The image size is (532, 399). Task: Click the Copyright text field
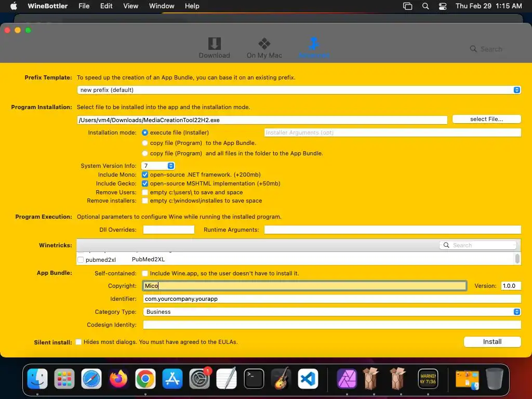point(304,286)
